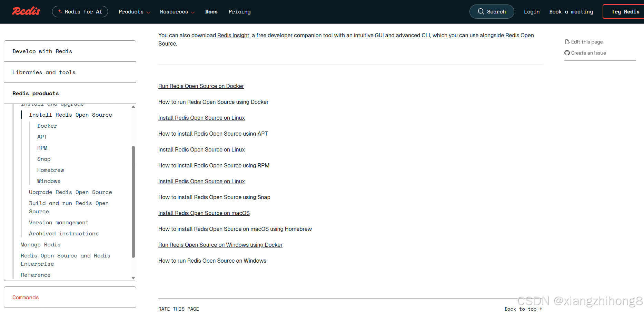Select Homebrew in the sidebar tree
644x312 pixels.
51,170
